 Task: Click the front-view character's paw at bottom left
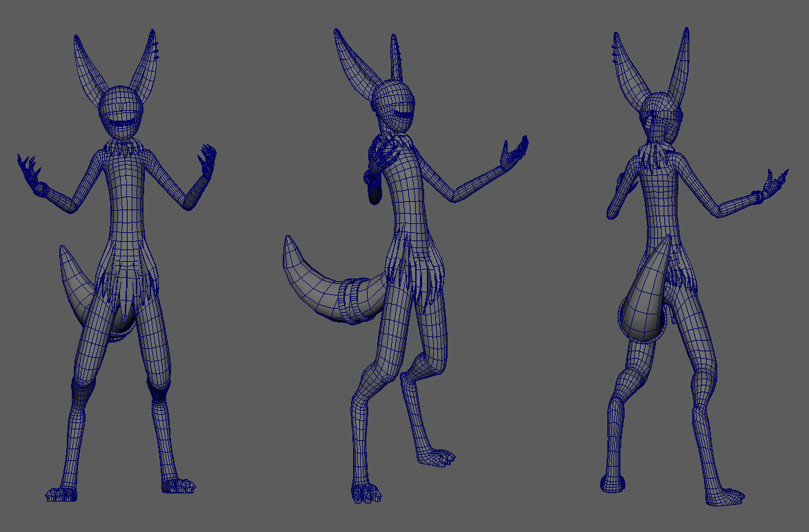pyautogui.click(x=62, y=493)
